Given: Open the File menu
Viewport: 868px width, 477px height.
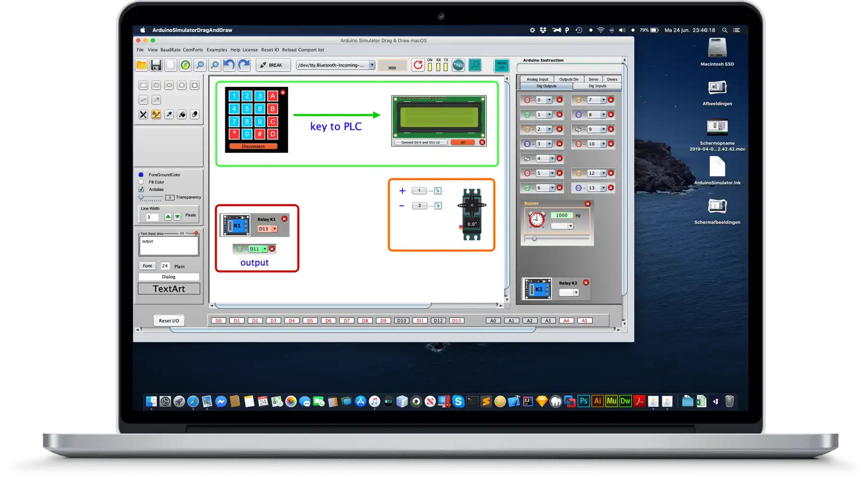Looking at the screenshot, I should pos(140,50).
